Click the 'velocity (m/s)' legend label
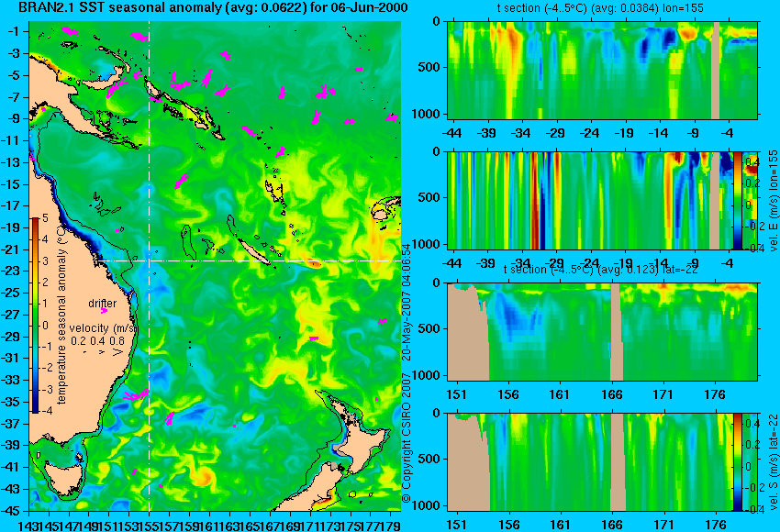The image size is (780, 532). tap(103, 328)
